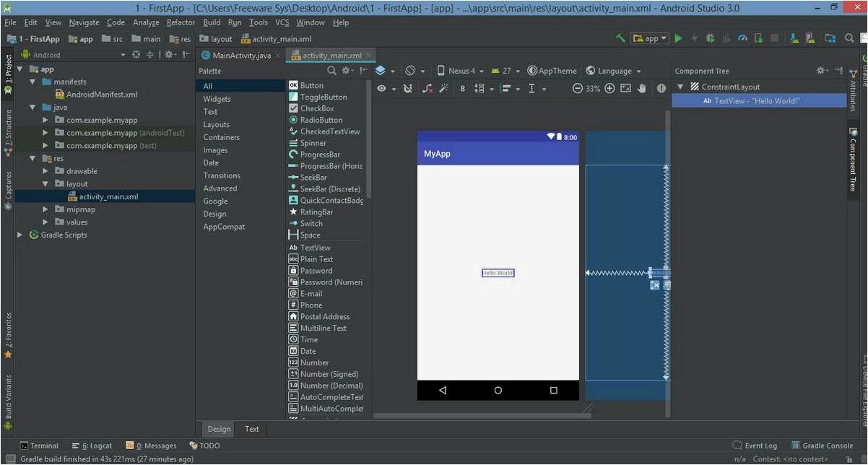This screenshot has height=465, width=868.
Task: Click the AppTheme theme button
Action: (552, 71)
